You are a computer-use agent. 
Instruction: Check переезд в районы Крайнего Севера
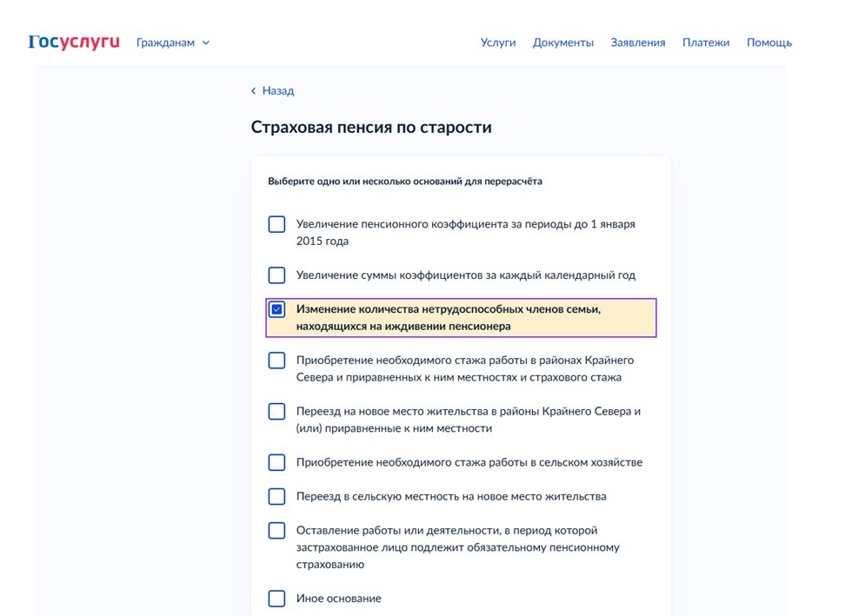(x=276, y=411)
